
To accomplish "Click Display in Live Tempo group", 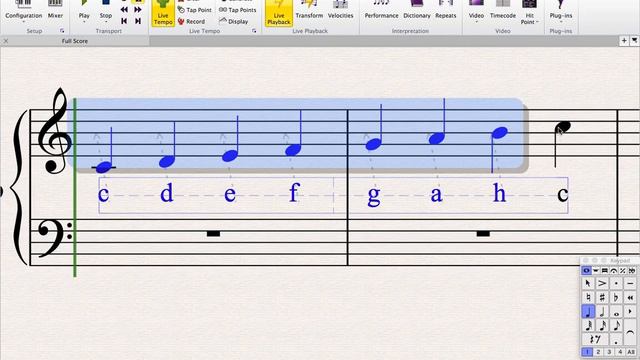I will pos(234,21).
